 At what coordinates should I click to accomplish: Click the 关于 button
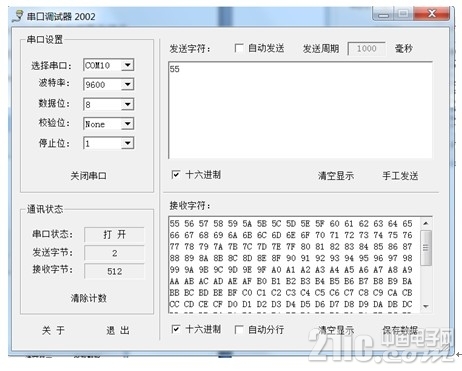[x=53, y=330]
